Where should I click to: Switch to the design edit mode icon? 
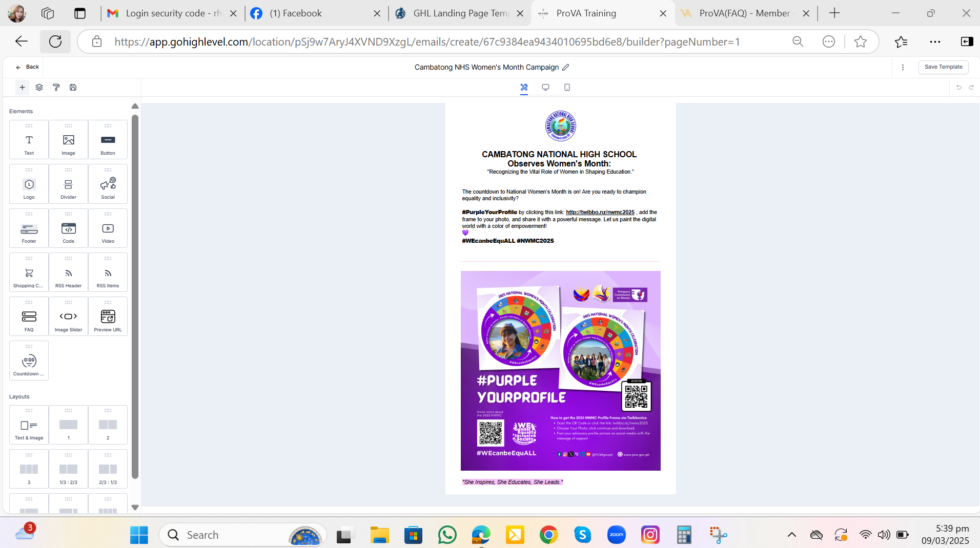point(524,88)
